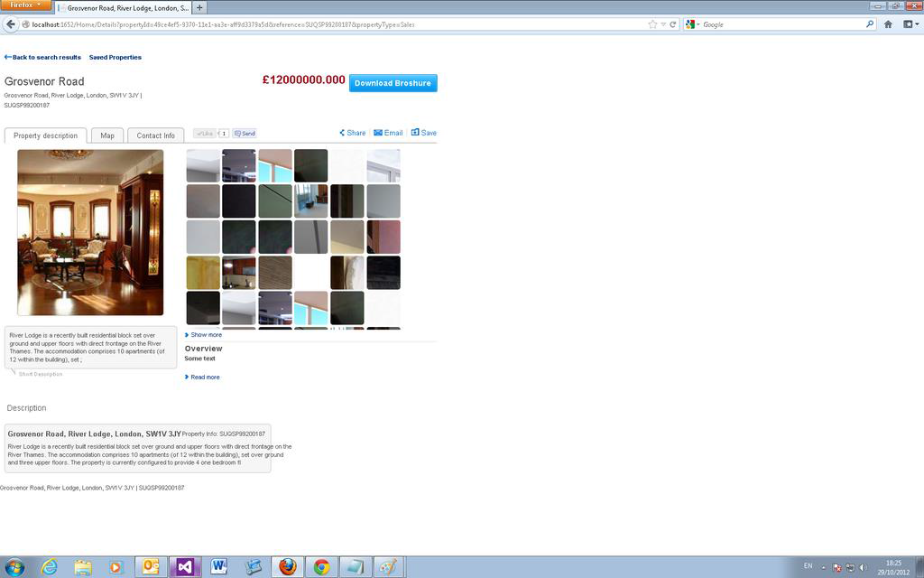Click the search magnifier icon in Google box
Image resolution: width=924 pixels, height=578 pixels.
(870, 24)
